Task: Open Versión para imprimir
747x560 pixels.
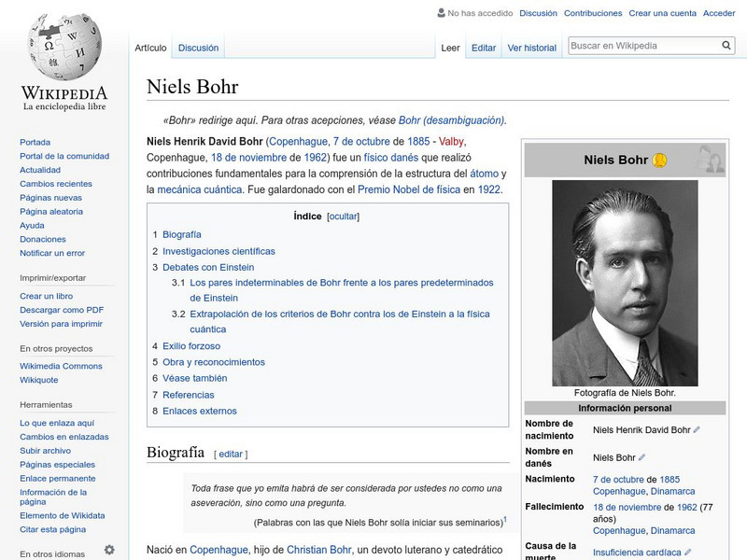Action: click(x=61, y=323)
